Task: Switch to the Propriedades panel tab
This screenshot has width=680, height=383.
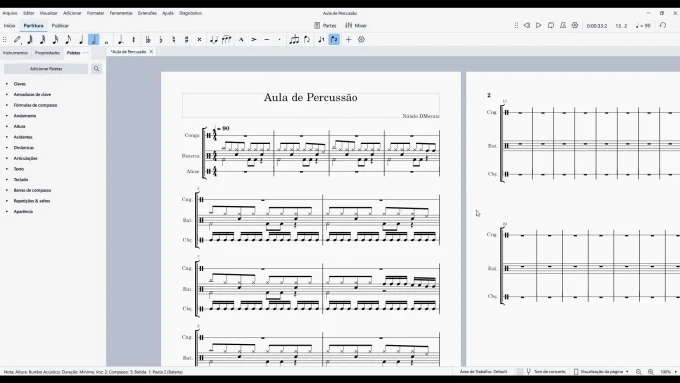Action: click(x=47, y=53)
